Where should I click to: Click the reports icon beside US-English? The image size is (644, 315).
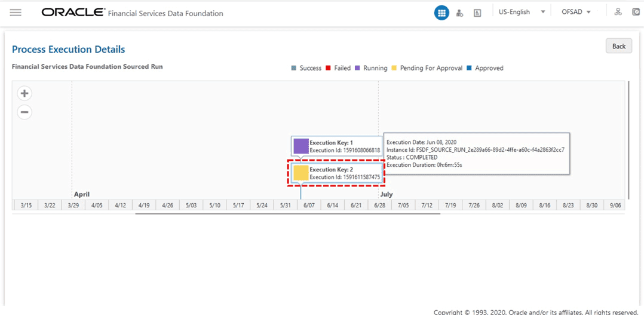pos(477,13)
